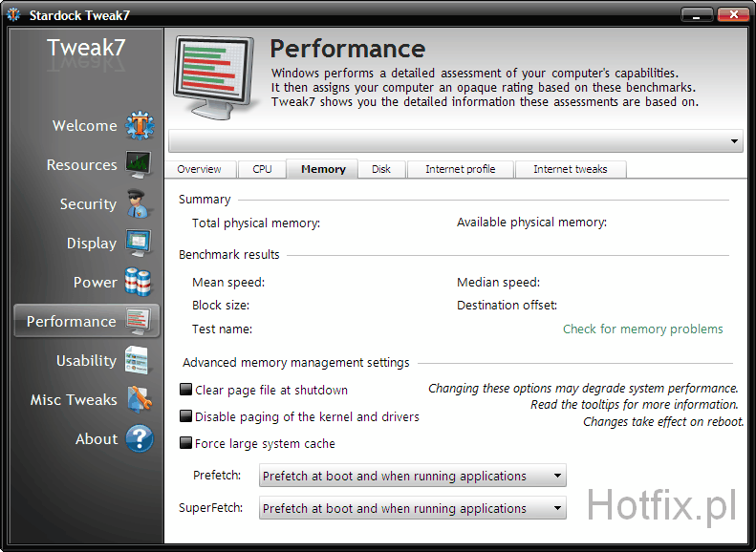Click Advanced memory management settings heading
The width and height of the screenshot is (756, 552).
(x=296, y=362)
